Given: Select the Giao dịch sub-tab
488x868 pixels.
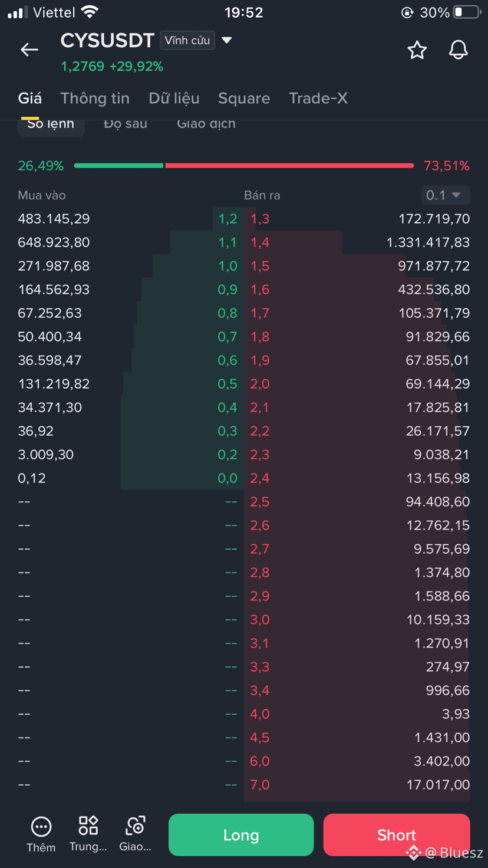Looking at the screenshot, I should coord(206,124).
